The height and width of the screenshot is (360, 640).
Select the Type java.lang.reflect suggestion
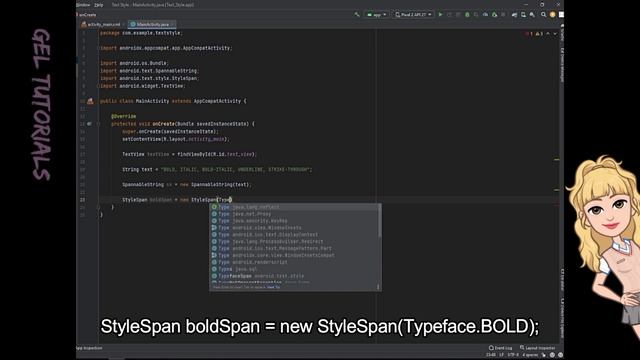[293, 207]
